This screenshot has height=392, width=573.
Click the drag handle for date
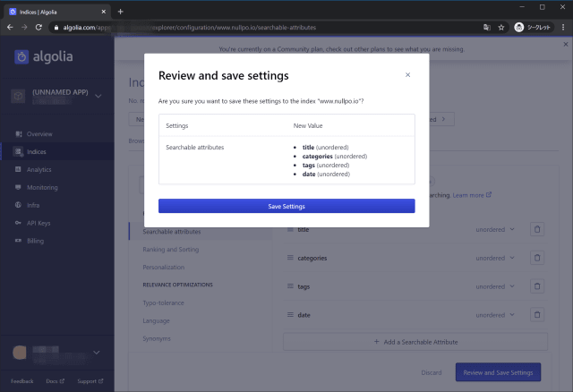[x=290, y=314]
